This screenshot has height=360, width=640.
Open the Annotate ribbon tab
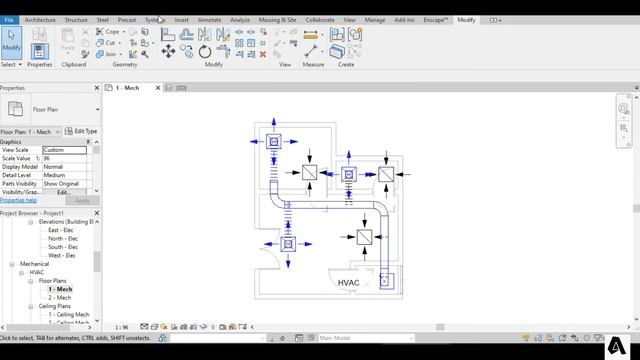[209, 20]
